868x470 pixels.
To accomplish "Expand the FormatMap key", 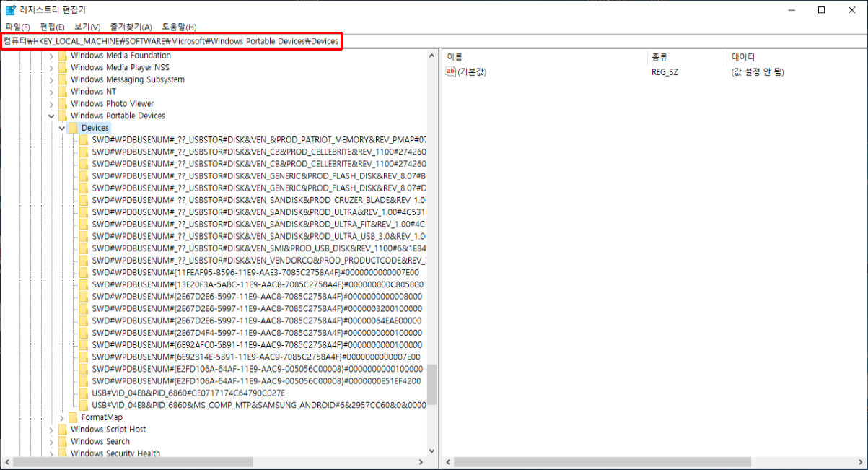I will point(62,417).
